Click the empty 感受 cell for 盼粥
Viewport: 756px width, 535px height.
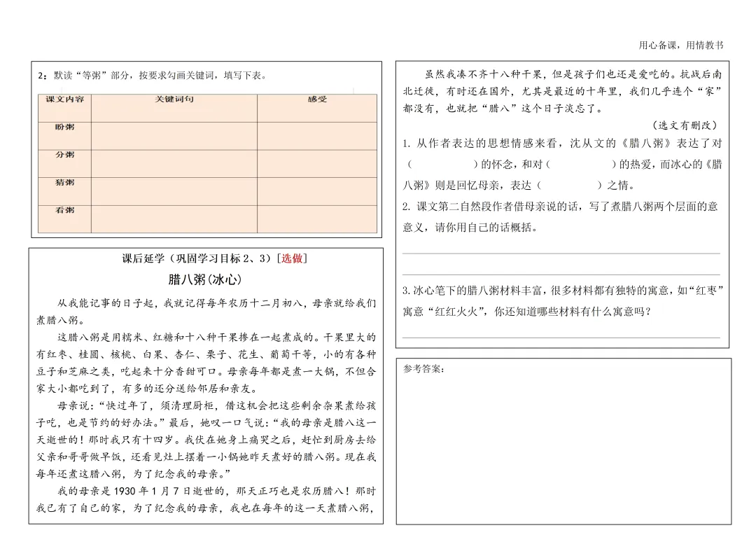317,136
